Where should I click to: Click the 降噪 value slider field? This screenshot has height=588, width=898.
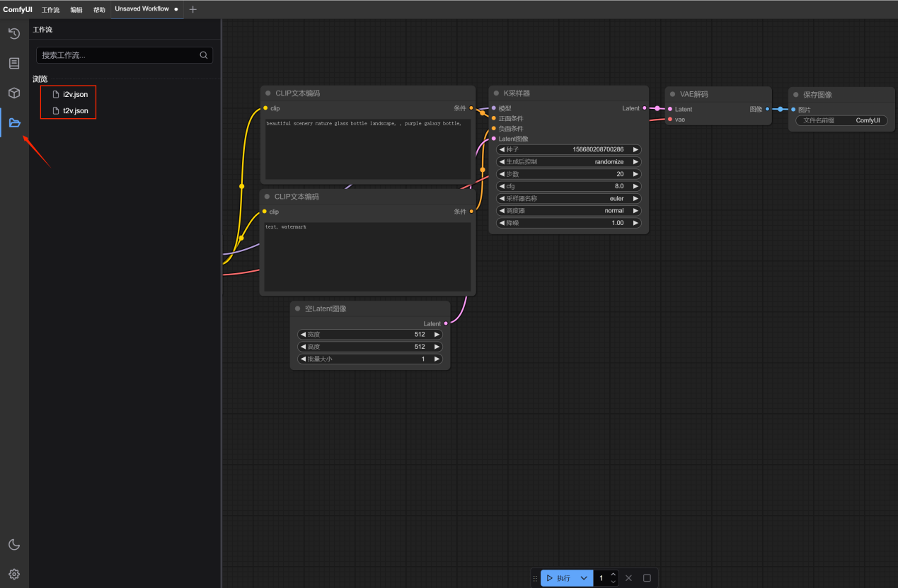click(568, 223)
